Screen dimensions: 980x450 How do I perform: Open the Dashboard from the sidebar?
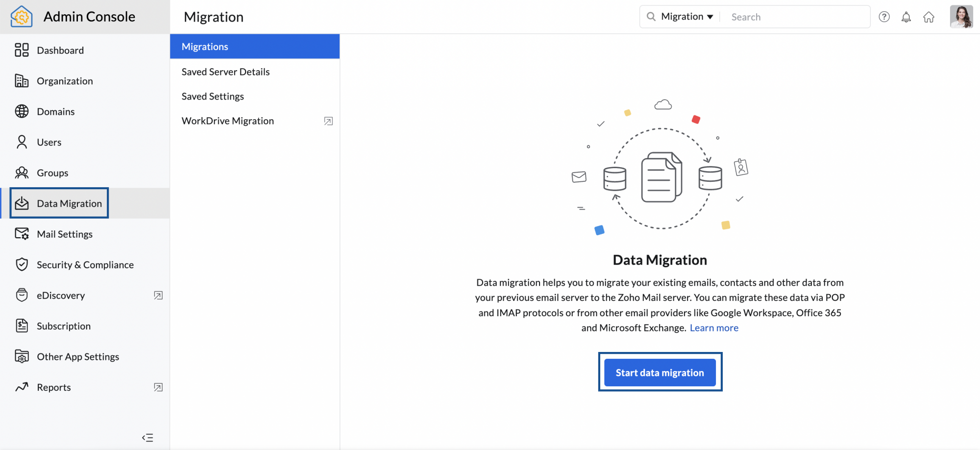pos(60,50)
